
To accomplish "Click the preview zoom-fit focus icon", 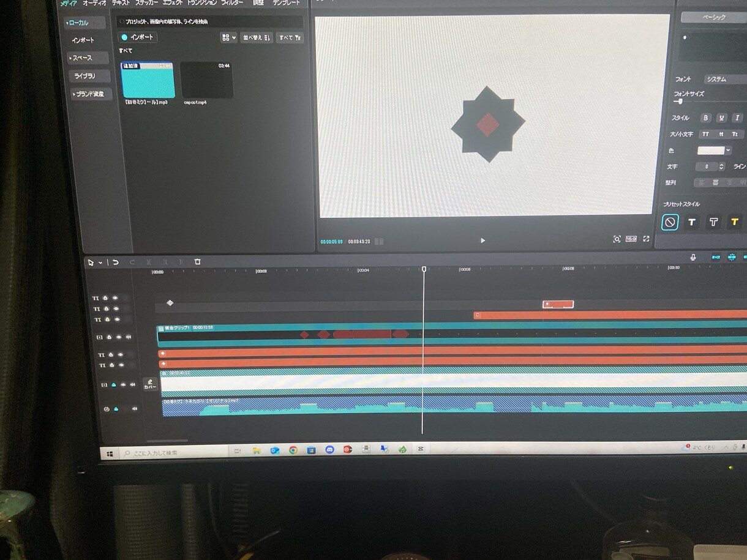I will (617, 239).
